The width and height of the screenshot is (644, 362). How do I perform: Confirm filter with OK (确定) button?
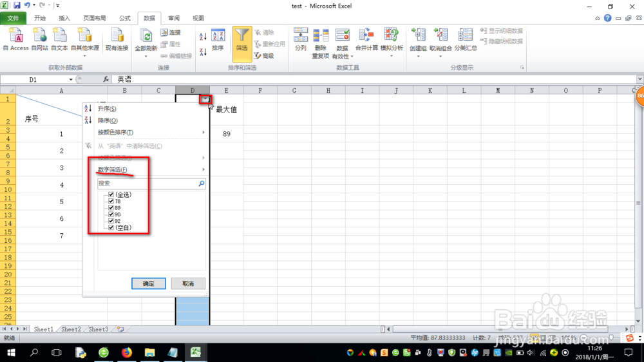(149, 283)
